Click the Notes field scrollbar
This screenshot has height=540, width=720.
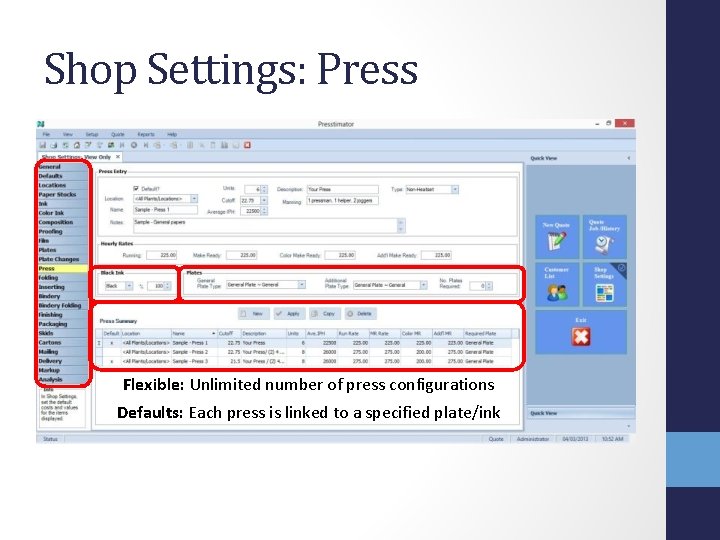401,225
